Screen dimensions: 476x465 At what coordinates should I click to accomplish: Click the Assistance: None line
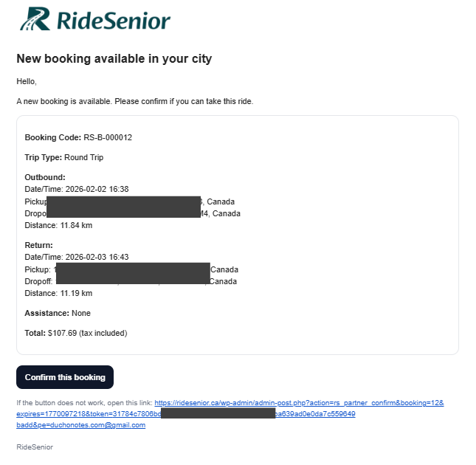click(58, 313)
